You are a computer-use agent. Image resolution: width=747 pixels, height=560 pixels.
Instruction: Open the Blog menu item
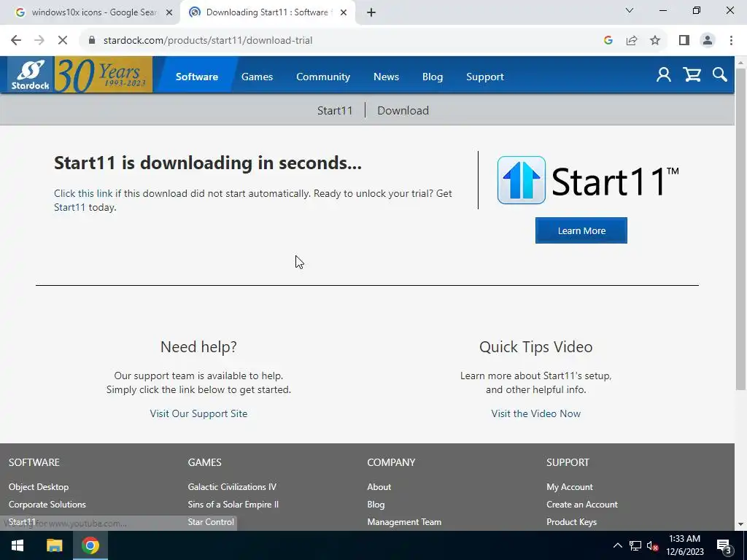(433, 77)
